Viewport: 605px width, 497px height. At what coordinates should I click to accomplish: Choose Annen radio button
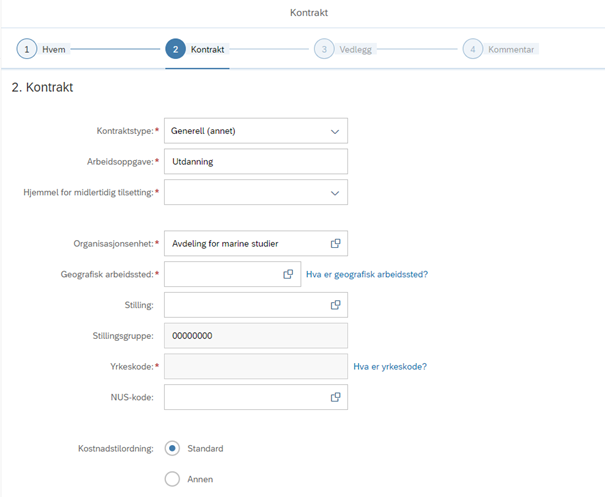(x=172, y=479)
